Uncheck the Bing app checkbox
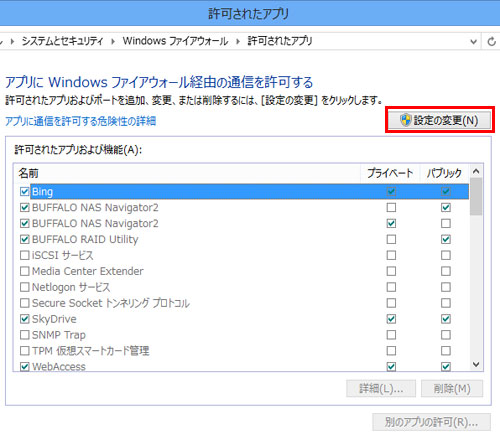500x440 pixels. pyautogui.click(x=24, y=191)
